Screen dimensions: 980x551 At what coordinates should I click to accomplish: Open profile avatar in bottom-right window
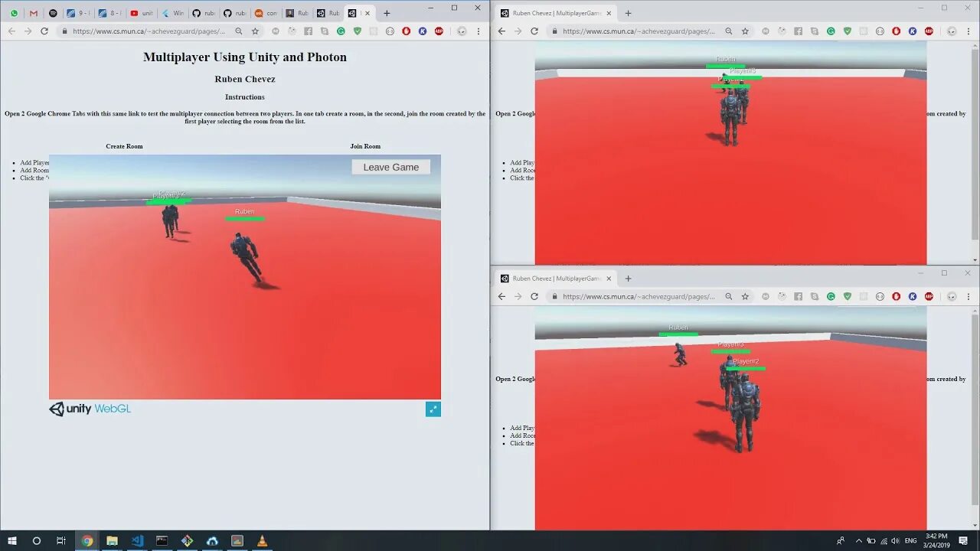point(952,296)
